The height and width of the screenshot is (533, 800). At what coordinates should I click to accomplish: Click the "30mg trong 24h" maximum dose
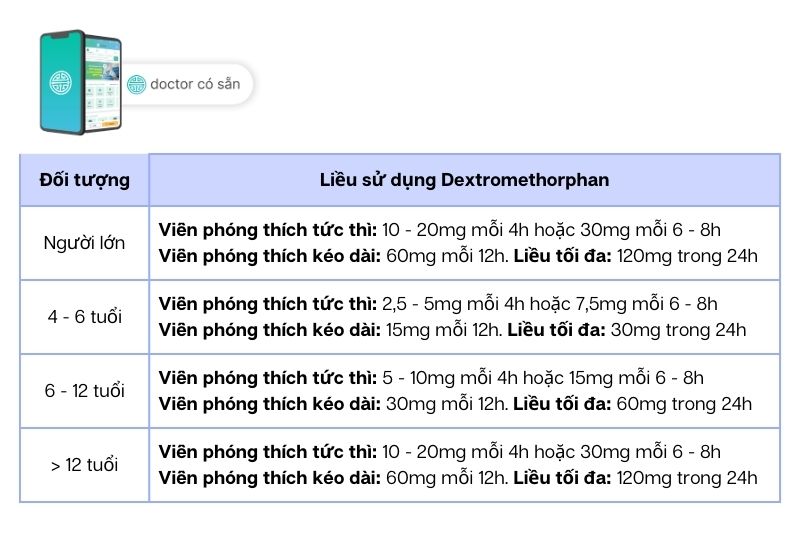pos(678,330)
